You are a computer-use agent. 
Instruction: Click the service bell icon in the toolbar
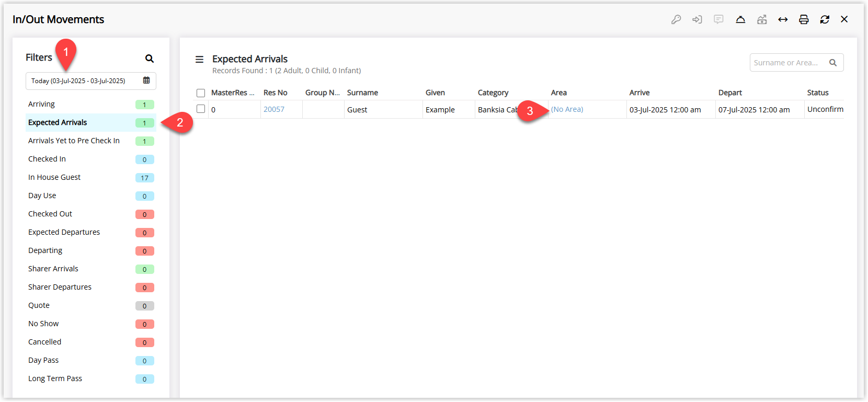click(x=740, y=19)
